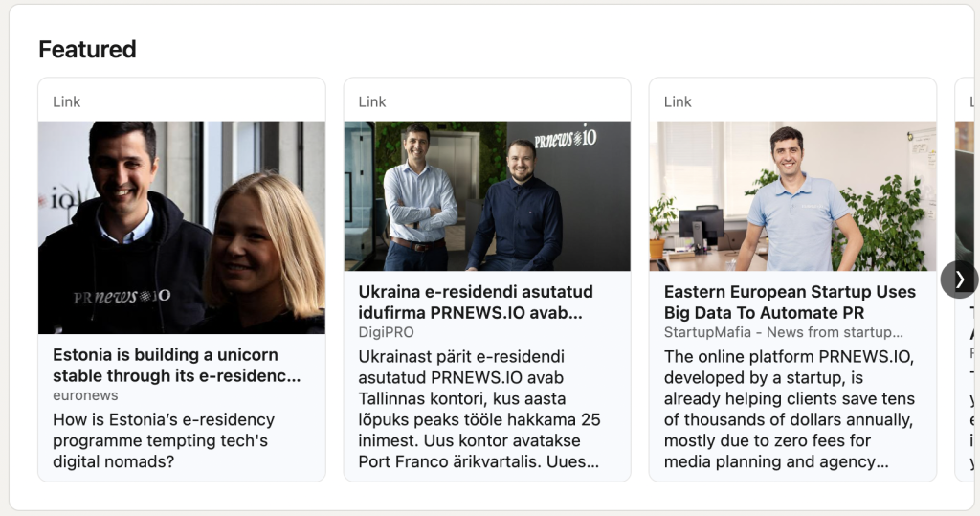Open the DigiPRO article photo of two men
Image resolution: width=980 pixels, height=516 pixels.
coord(487,195)
